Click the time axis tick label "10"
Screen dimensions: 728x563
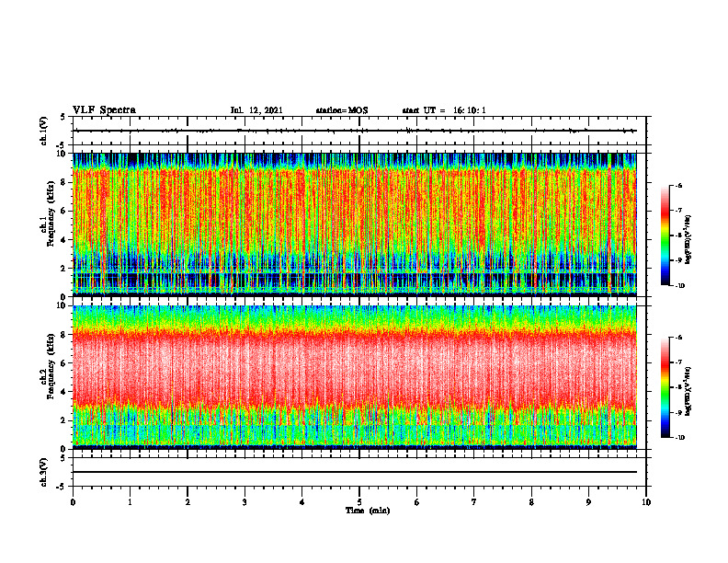coord(646,502)
